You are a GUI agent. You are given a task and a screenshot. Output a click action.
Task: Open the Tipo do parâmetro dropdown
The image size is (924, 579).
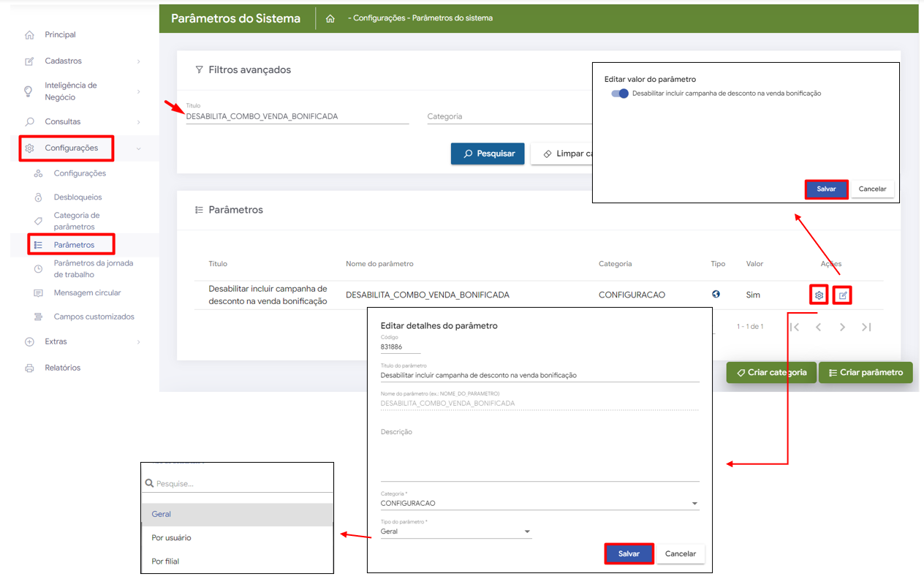455,531
